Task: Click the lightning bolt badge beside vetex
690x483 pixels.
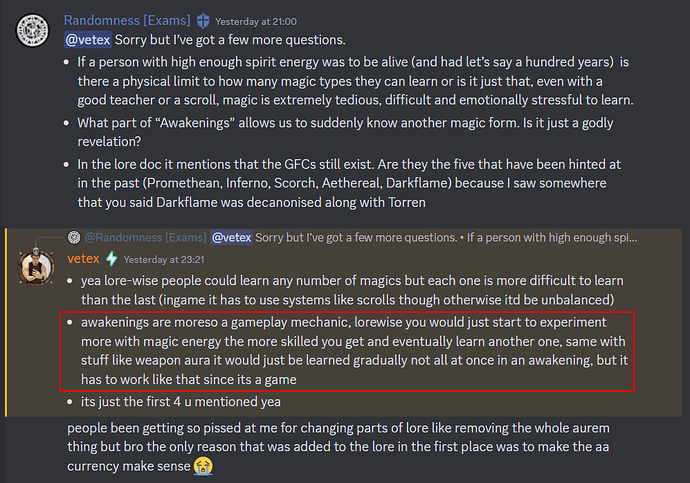Action: [111, 258]
